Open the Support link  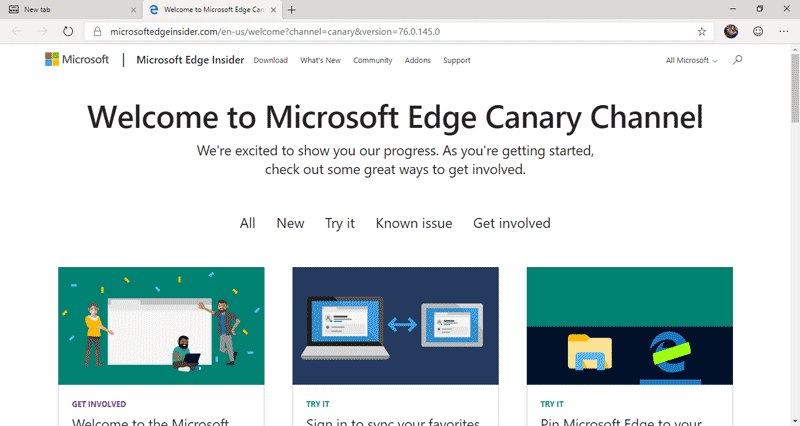[457, 60]
